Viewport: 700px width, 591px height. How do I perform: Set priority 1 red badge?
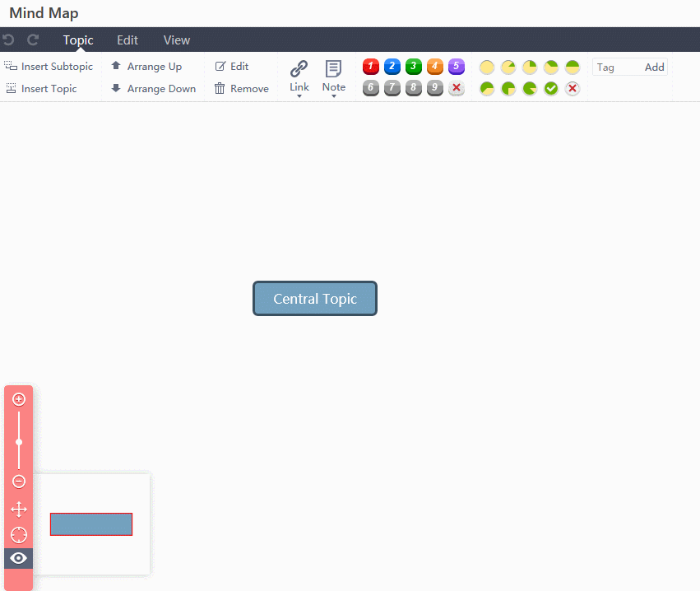(x=370, y=67)
